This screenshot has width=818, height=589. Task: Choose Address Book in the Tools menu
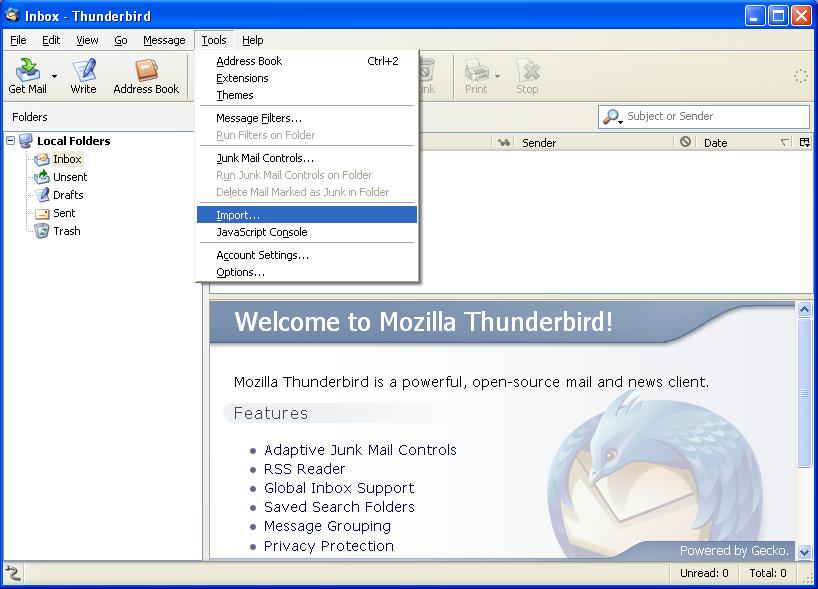click(x=307, y=61)
